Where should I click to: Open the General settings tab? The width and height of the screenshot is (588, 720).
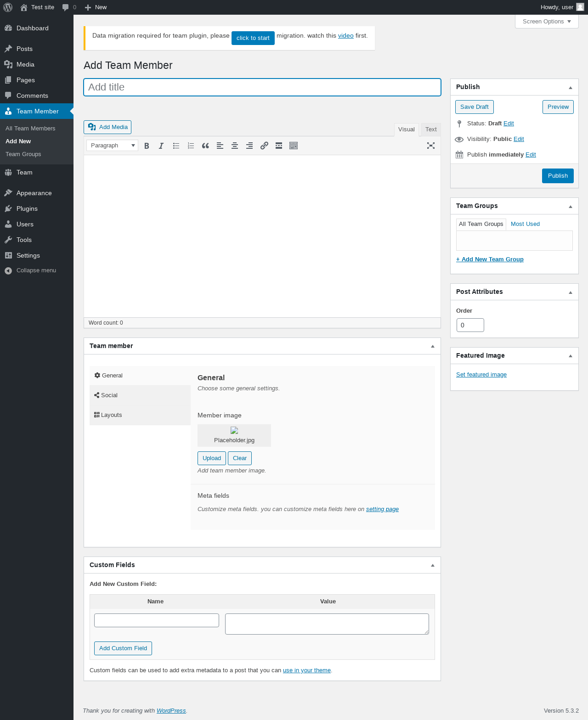pos(140,376)
